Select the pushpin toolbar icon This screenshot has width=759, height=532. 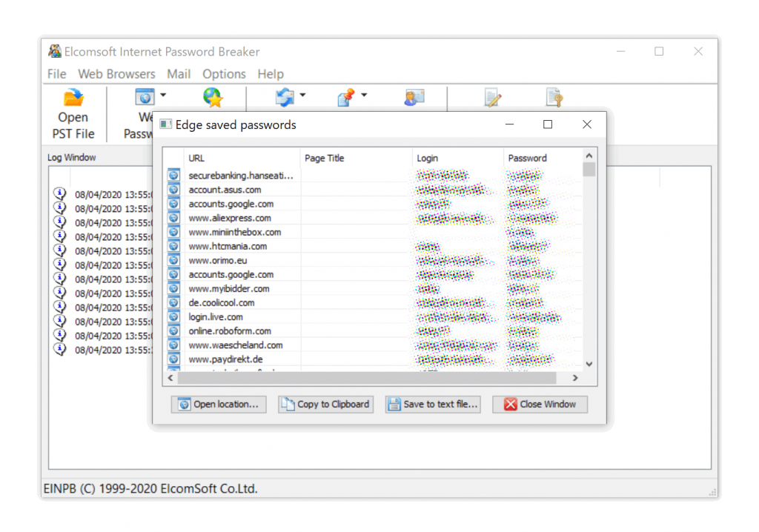pos(346,97)
